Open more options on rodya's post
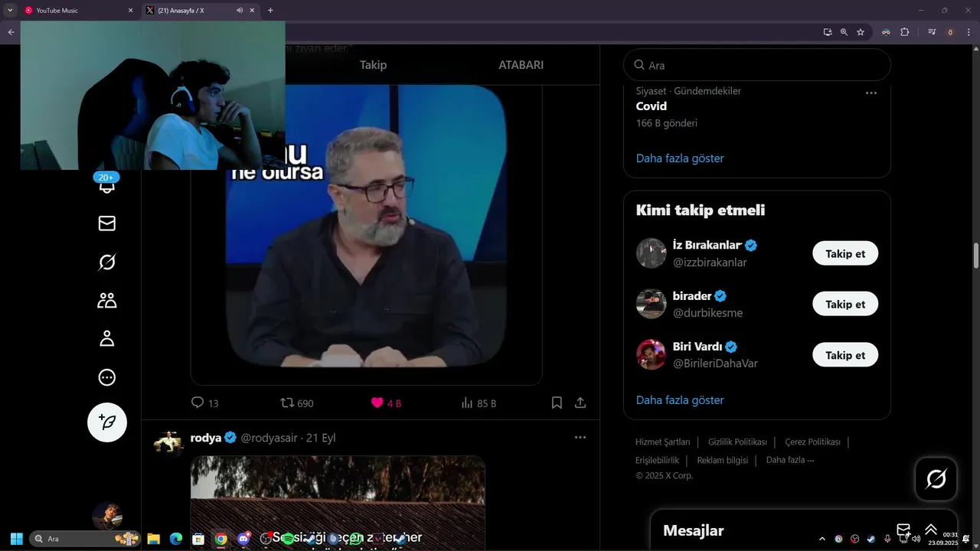This screenshot has width=980, height=551. [x=580, y=438]
